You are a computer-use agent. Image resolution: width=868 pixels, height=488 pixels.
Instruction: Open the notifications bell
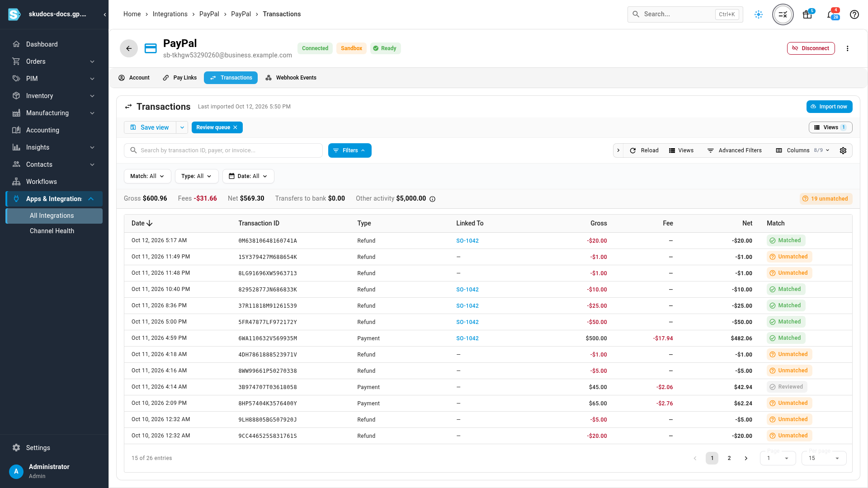pos(830,14)
